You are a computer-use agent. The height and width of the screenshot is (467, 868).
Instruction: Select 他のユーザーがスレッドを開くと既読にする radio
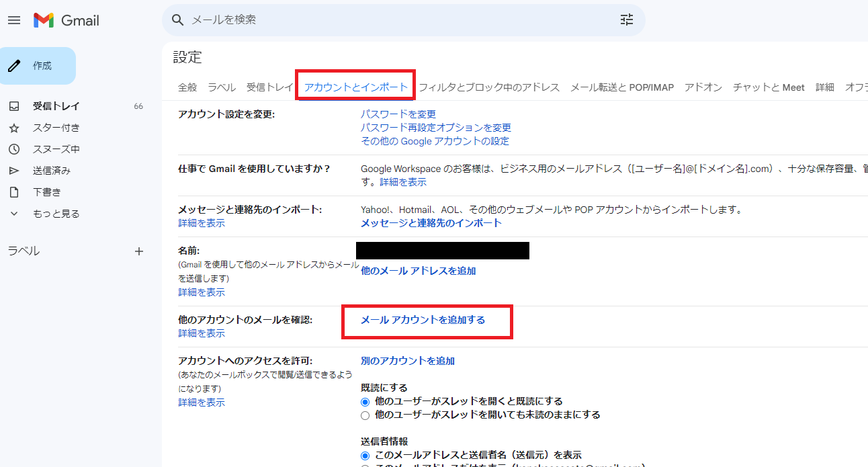point(365,402)
